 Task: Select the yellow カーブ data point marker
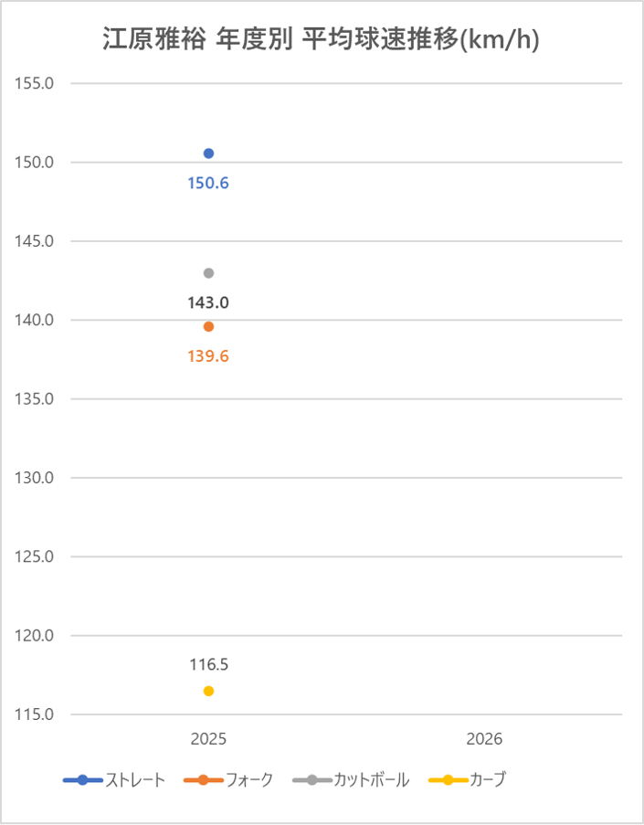coord(208,691)
